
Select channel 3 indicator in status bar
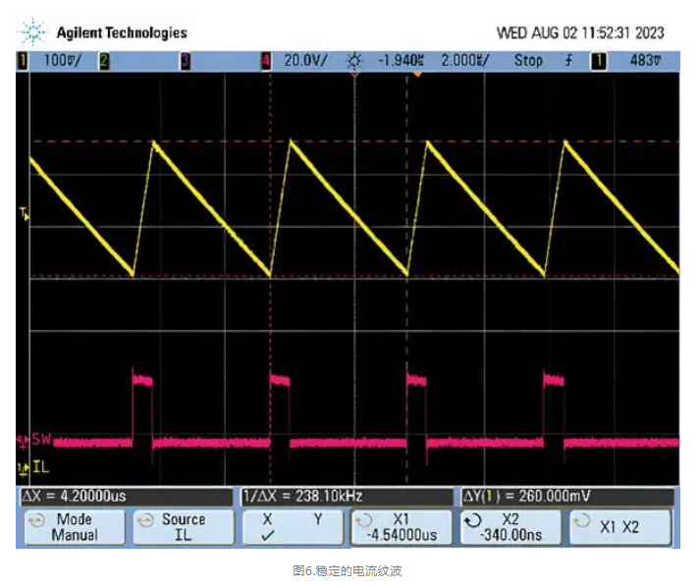tap(185, 61)
